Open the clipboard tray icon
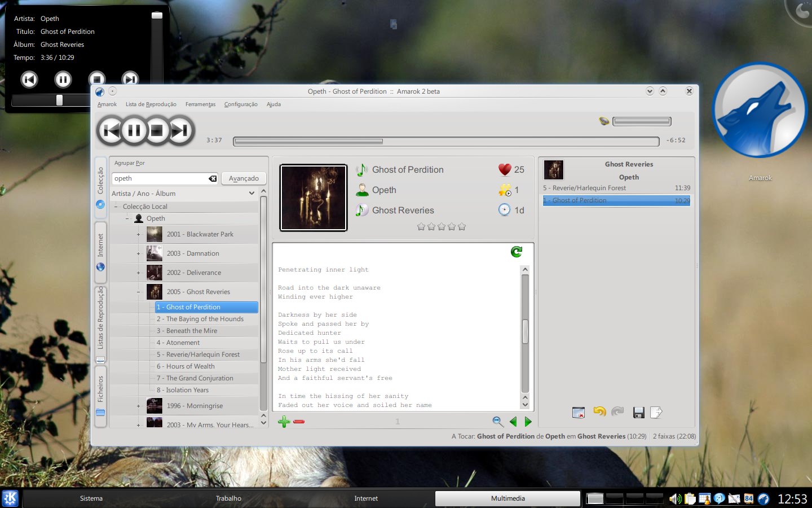The width and height of the screenshot is (812, 508). 690,498
